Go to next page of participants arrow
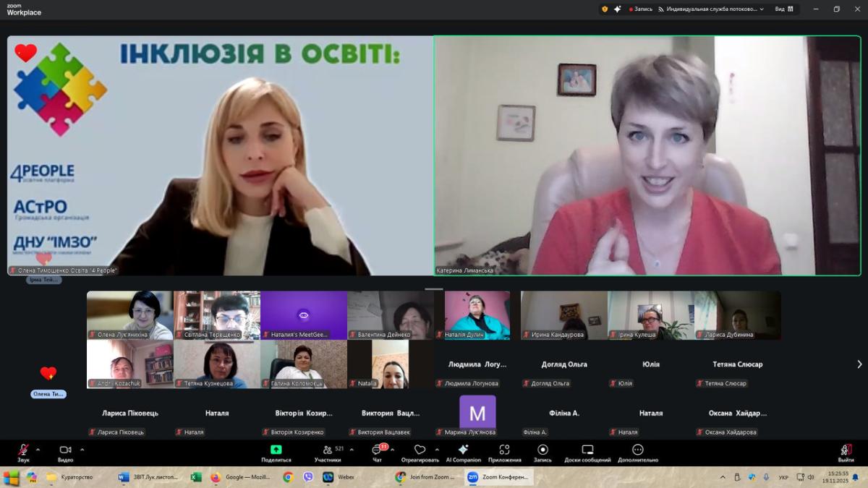The height and width of the screenshot is (488, 868). click(x=859, y=364)
